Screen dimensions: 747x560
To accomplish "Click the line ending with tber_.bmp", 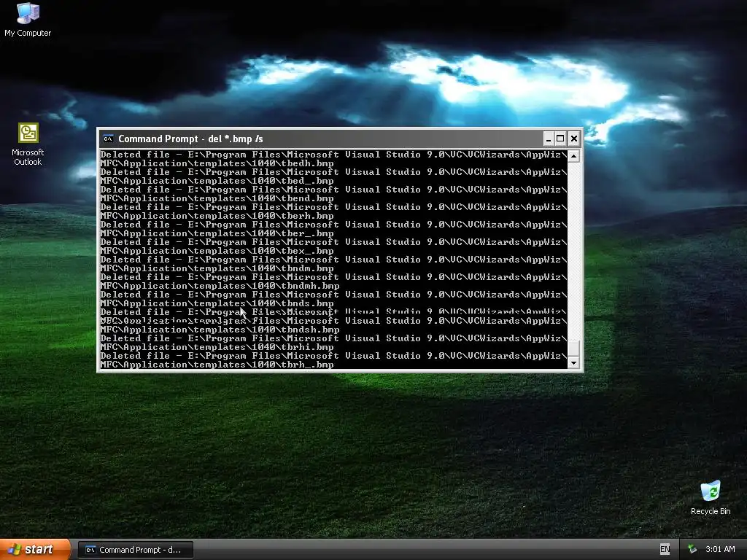I will [217, 233].
